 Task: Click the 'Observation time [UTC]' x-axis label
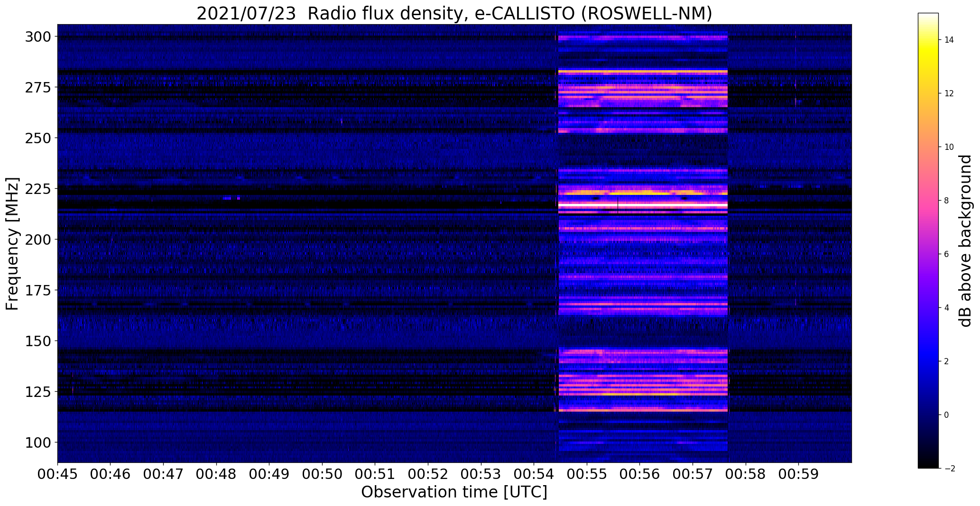point(454,492)
